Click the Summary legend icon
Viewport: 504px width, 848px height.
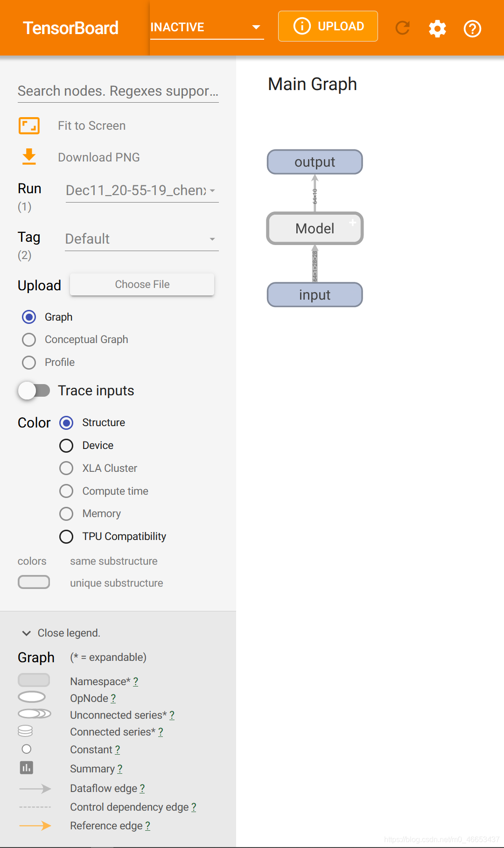[26, 767]
